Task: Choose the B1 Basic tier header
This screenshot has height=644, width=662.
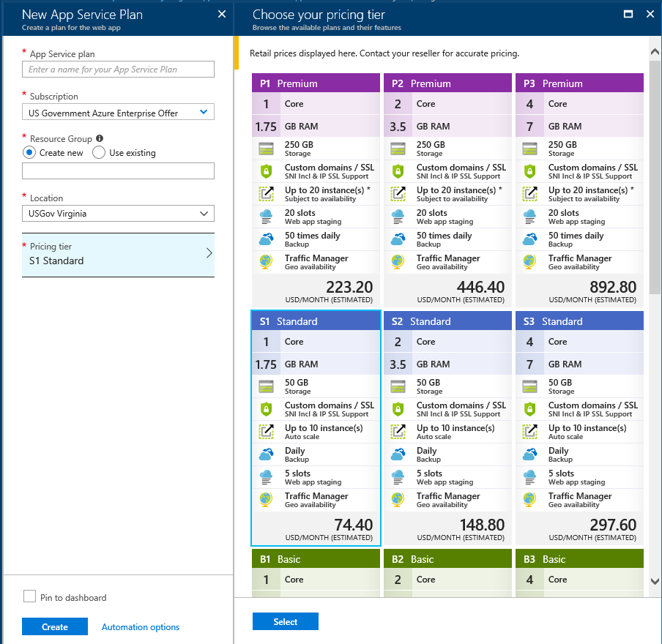Action: (x=316, y=559)
